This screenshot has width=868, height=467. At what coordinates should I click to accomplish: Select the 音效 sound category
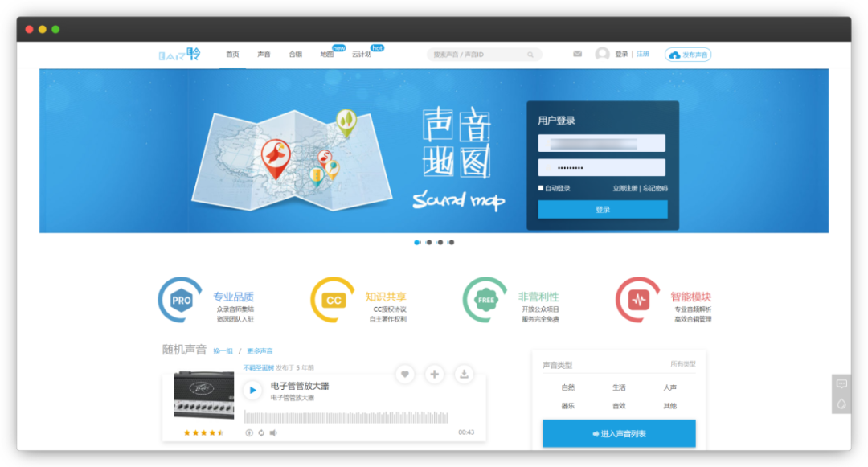pos(620,405)
